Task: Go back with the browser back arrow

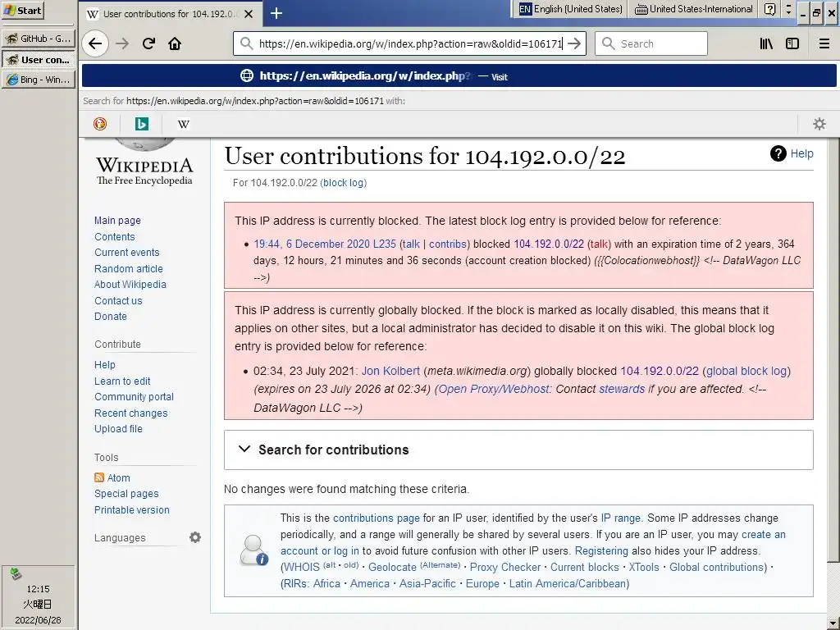Action: tap(95, 43)
